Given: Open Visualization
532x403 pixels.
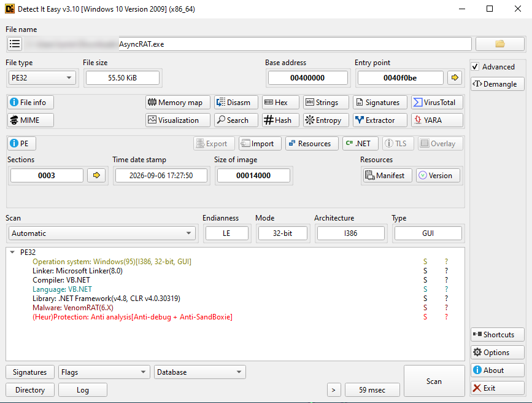Looking at the screenshot, I should coord(178,120).
